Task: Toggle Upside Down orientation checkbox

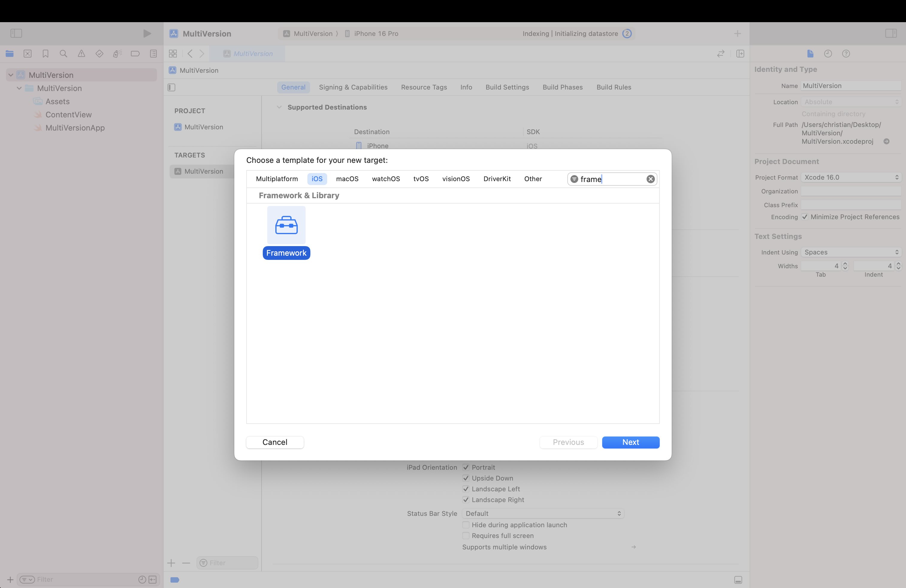Action: pos(466,478)
